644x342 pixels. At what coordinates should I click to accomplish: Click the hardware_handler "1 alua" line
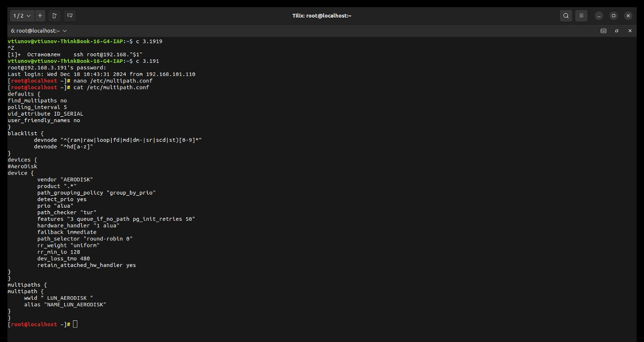tap(78, 225)
